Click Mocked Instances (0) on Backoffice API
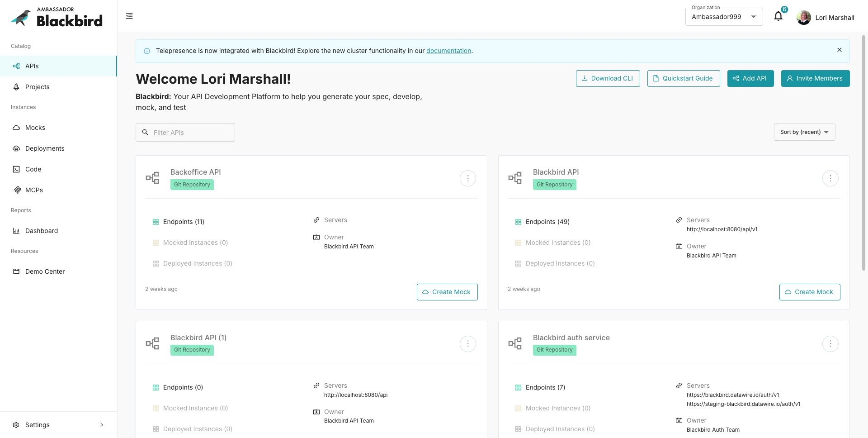Image resolution: width=868 pixels, height=438 pixels. (x=195, y=243)
